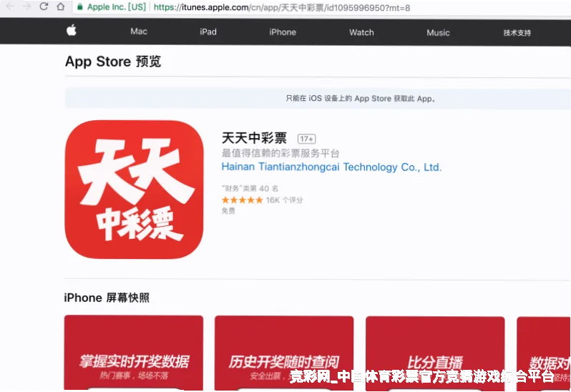
Task: Open screenshot 掌握实时开奖数据
Action: pyautogui.click(x=134, y=353)
